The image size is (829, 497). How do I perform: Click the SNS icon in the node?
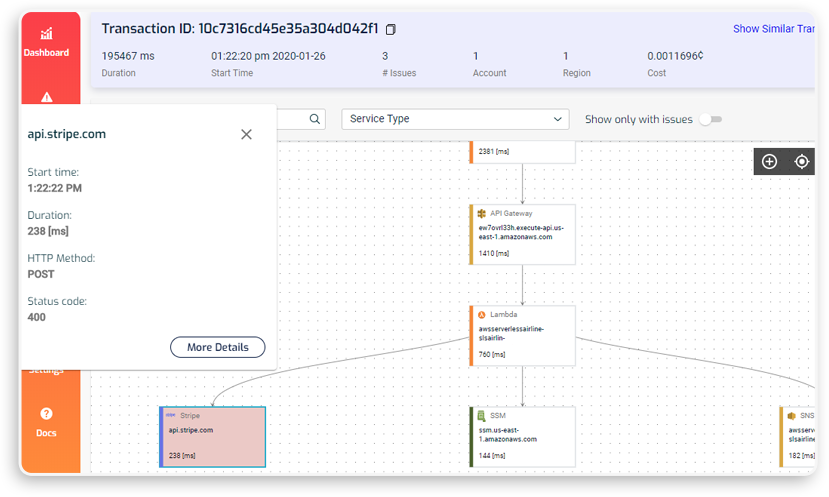(x=791, y=416)
